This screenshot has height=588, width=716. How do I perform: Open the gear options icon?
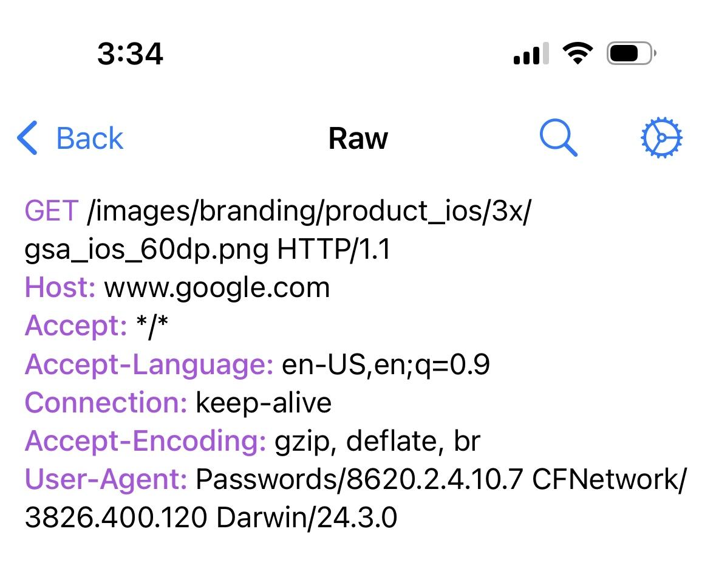pyautogui.click(x=662, y=138)
